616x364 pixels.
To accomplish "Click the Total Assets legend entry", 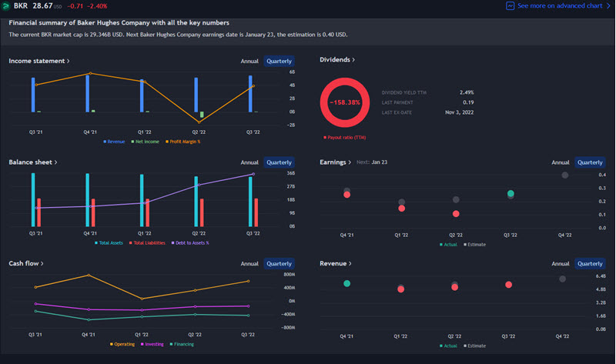I will [x=109, y=243].
